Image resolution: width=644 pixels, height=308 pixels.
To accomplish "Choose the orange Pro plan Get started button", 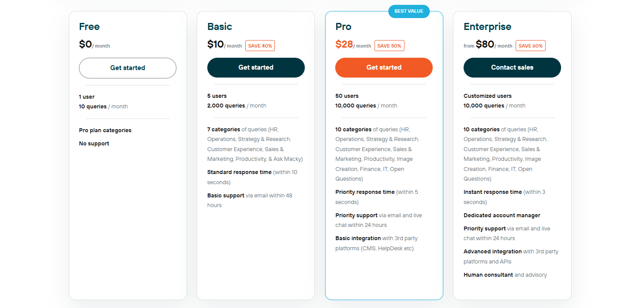I will coord(384,67).
